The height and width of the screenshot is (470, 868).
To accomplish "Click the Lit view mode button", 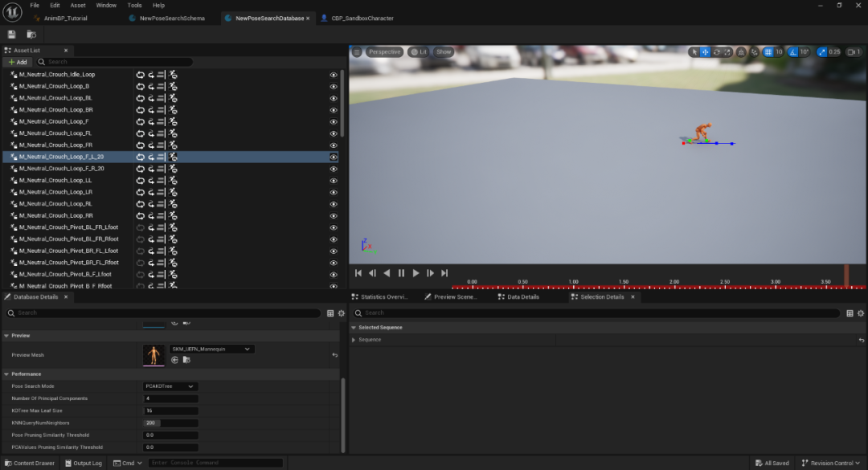I will click(x=419, y=52).
